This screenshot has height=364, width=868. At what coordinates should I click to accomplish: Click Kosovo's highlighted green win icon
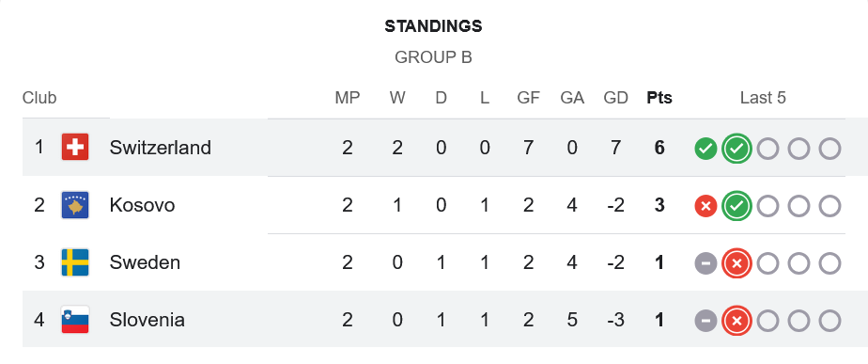pos(736,206)
